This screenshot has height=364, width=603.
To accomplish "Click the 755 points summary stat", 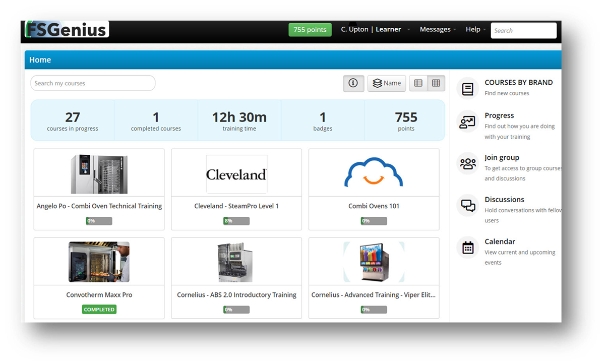I will 406,120.
